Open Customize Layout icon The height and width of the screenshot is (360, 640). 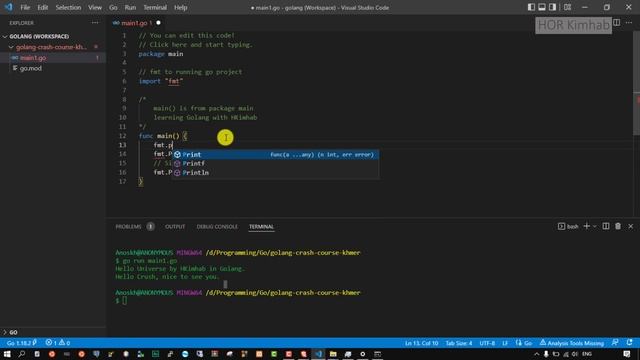pos(567,7)
